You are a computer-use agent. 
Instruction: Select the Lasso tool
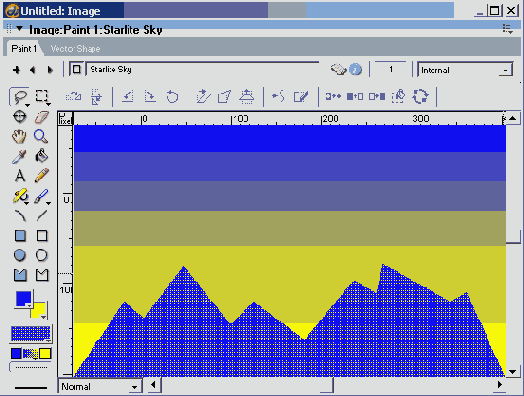(20, 97)
